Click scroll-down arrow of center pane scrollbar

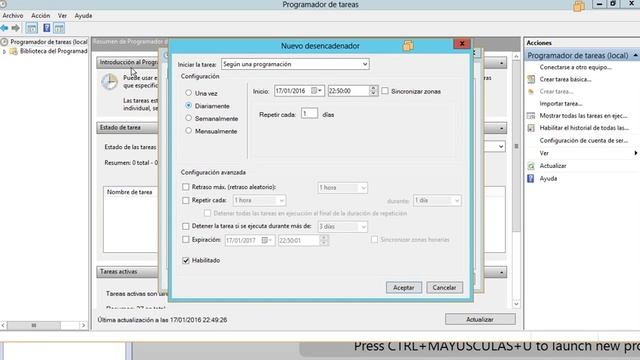[516, 304]
